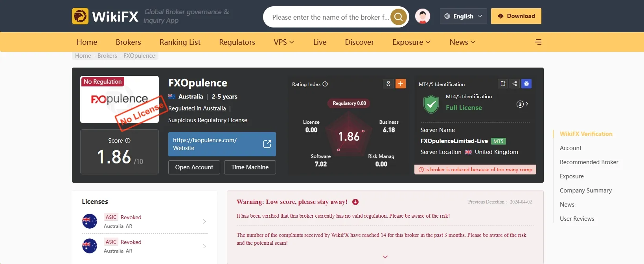Image resolution: width=644 pixels, height=264 pixels.
Task: Jump to Recommended Broker section
Action: (589, 162)
